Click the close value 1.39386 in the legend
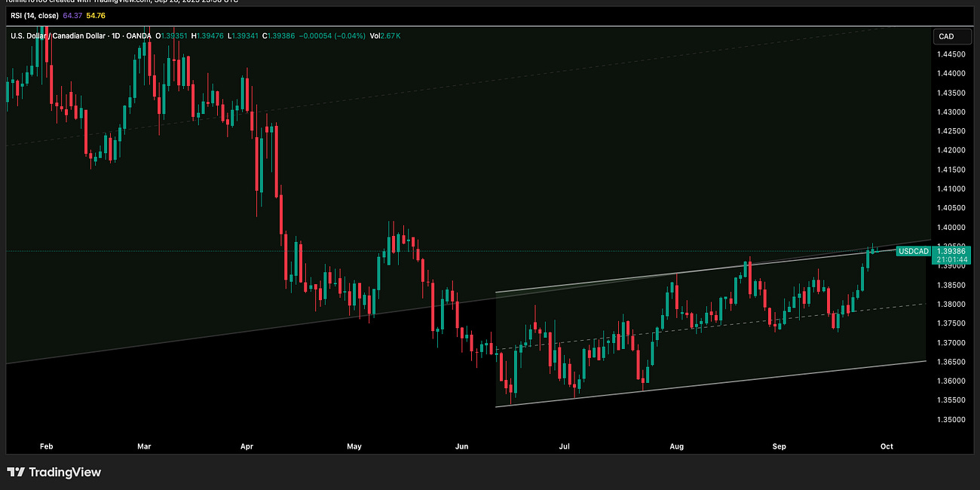This screenshot has height=490, width=980. coord(279,35)
